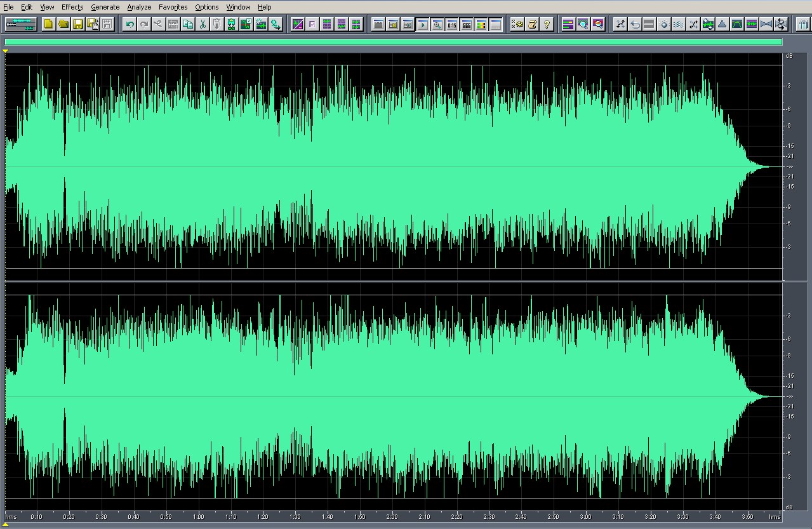Click the Redo arrow icon
The height and width of the screenshot is (529, 812).
pyautogui.click(x=144, y=24)
